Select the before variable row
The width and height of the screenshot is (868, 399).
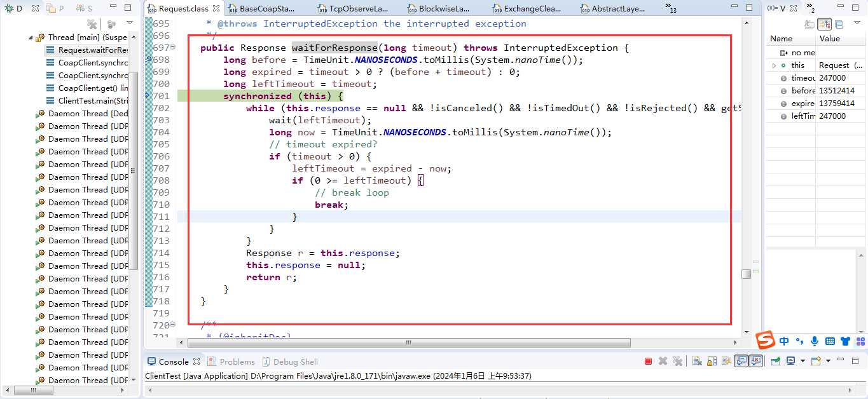tap(816, 91)
